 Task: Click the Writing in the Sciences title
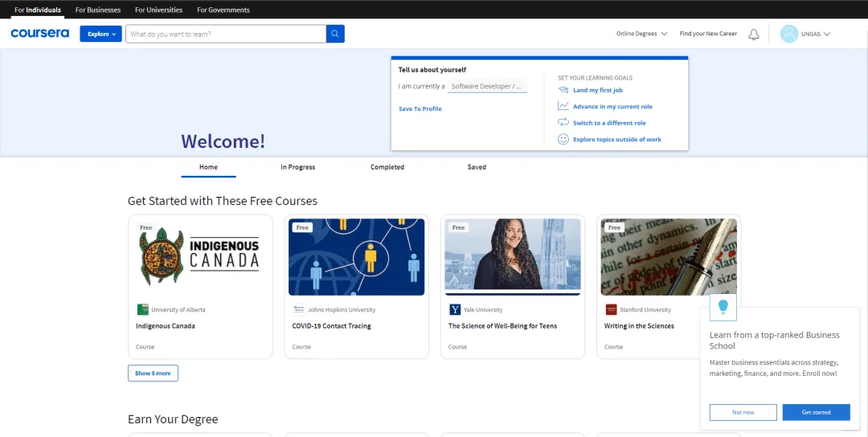(x=639, y=326)
